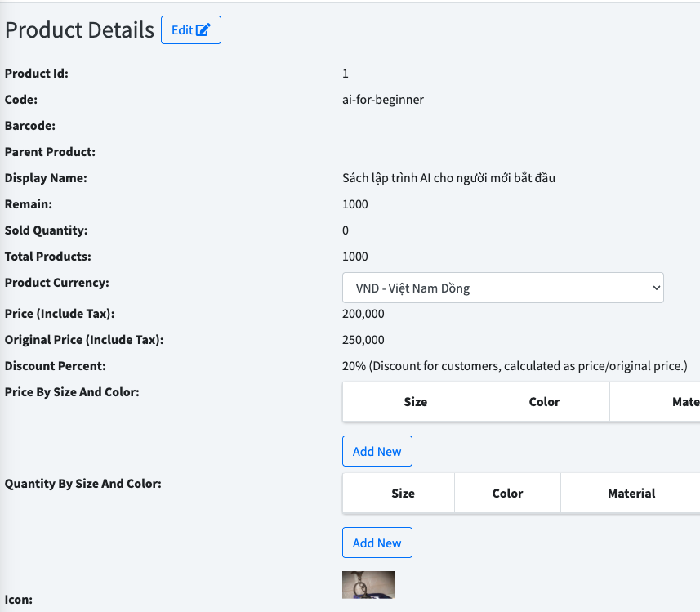700x612 pixels.
Task: Click Size column header in Price table
Action: 415,402
